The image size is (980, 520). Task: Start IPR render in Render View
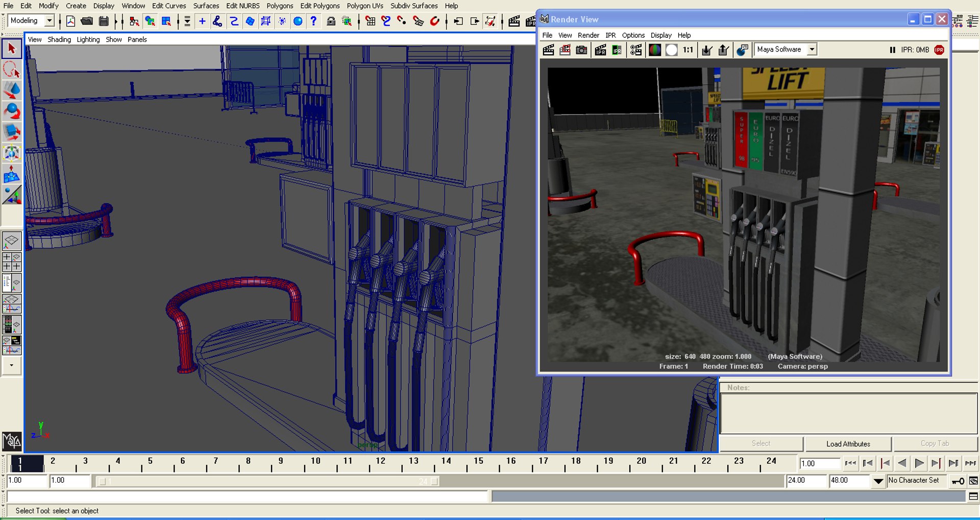point(601,50)
